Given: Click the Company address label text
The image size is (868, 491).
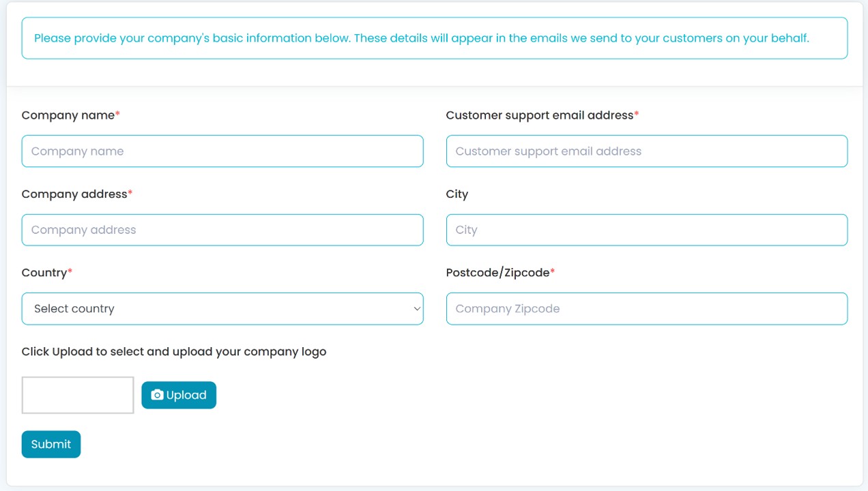Looking at the screenshot, I should [x=74, y=194].
